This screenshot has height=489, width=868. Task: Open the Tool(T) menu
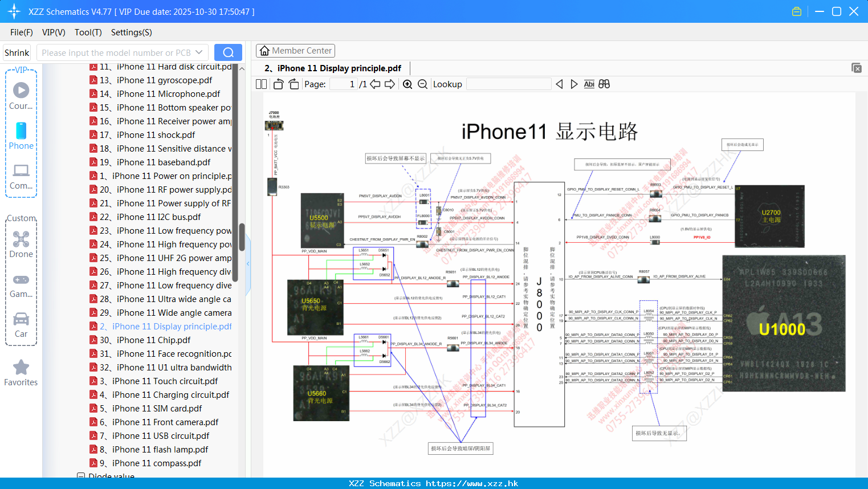click(x=88, y=32)
